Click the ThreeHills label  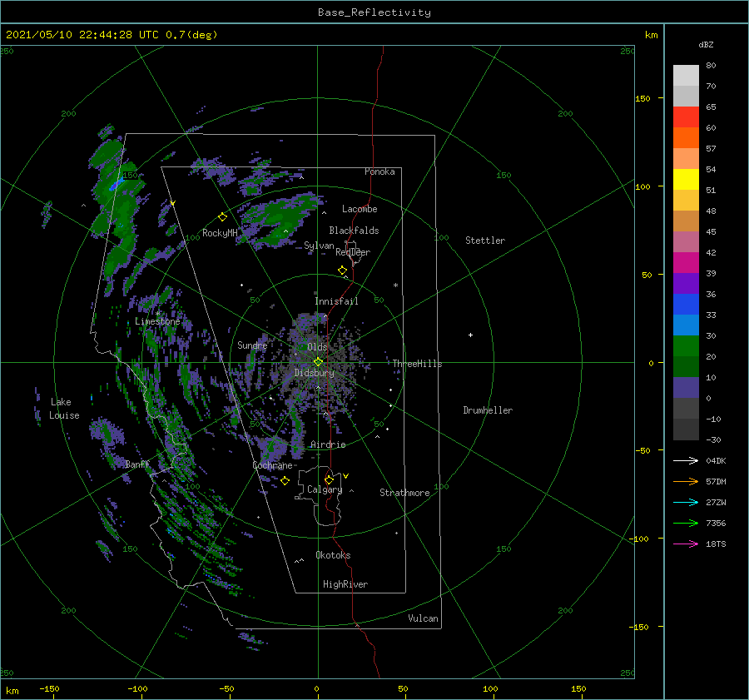418,364
